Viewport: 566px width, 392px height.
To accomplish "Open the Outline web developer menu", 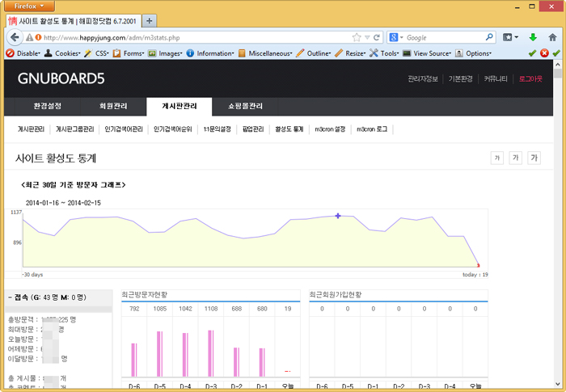I will click(x=314, y=53).
